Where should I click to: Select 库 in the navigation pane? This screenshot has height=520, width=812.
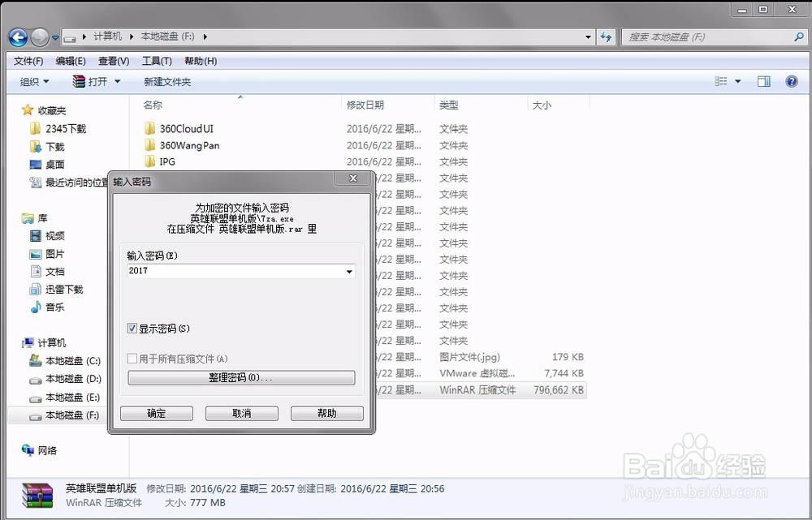point(35,218)
